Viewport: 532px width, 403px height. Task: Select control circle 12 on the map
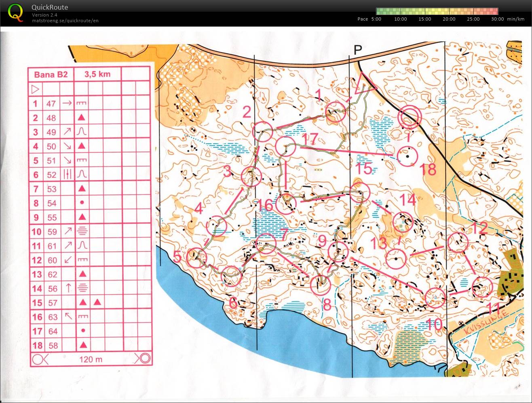click(x=458, y=243)
